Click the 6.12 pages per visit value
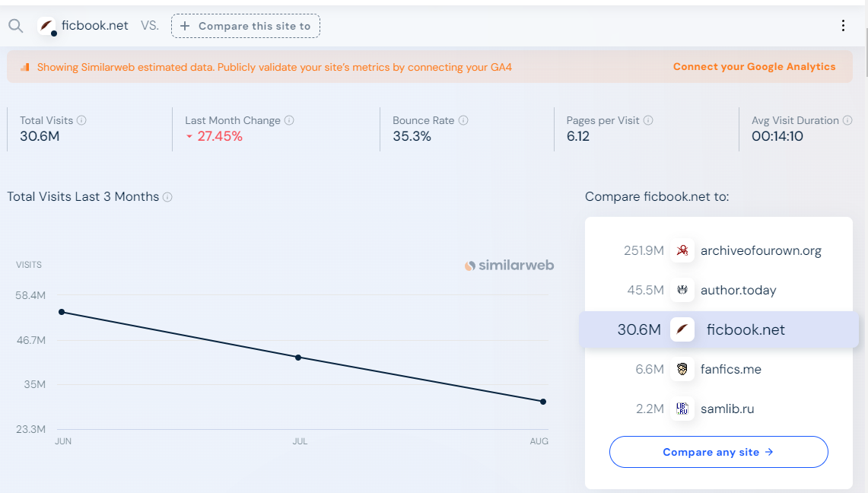Screen dimensions: 868x493 (x=578, y=137)
